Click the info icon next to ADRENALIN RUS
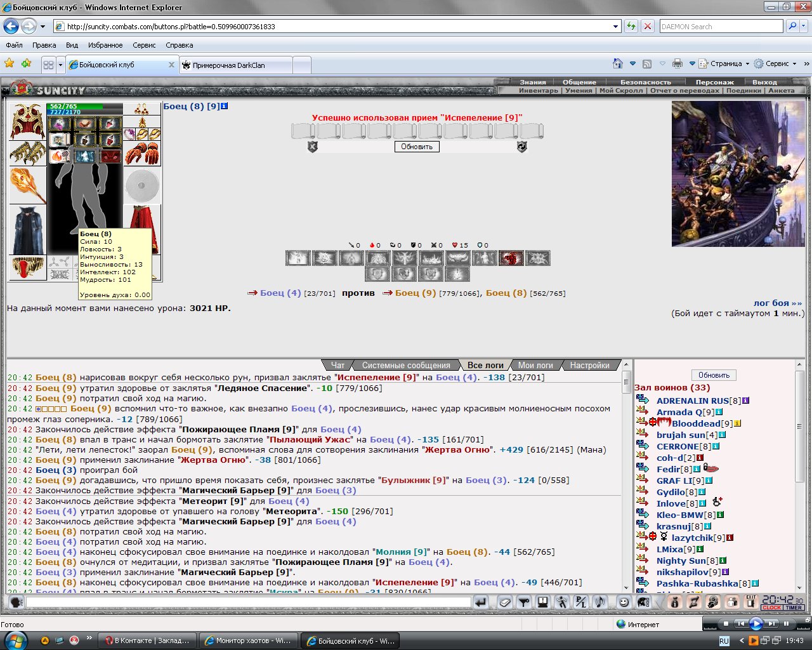This screenshot has height=650, width=812. point(746,401)
